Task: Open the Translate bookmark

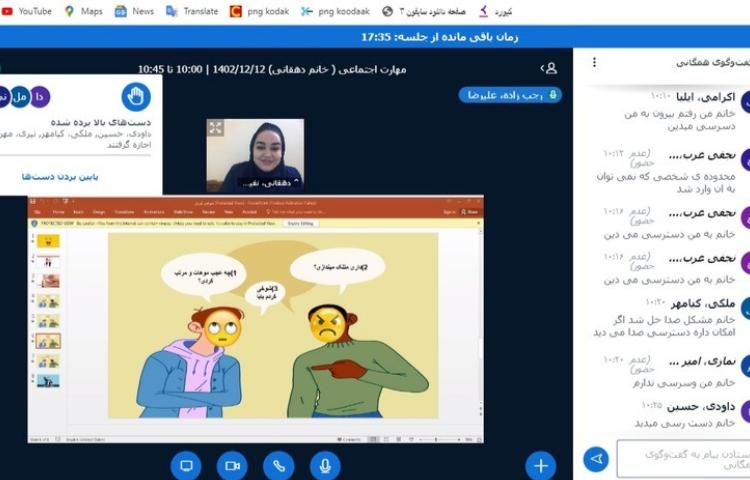Action: point(192,11)
